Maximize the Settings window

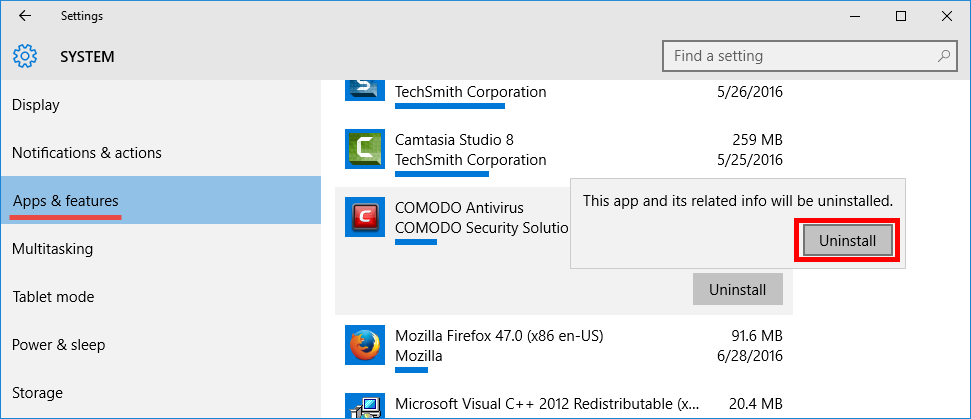(901, 16)
